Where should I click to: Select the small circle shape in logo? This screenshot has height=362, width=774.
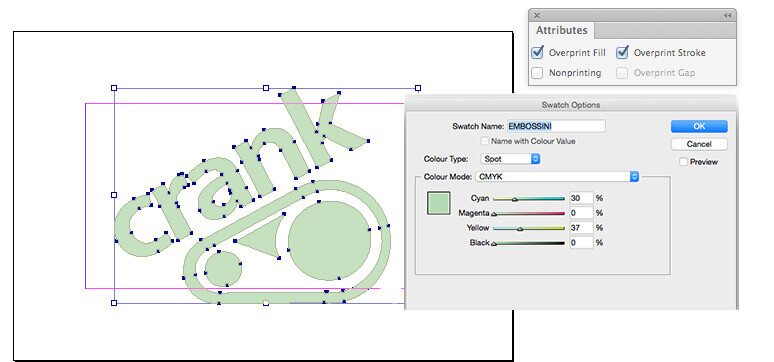(223, 268)
